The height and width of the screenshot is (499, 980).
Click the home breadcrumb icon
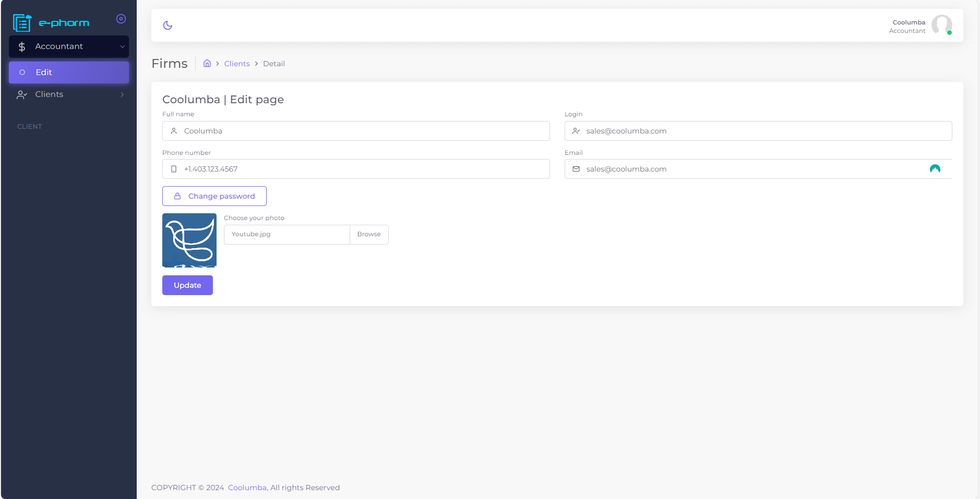[207, 64]
